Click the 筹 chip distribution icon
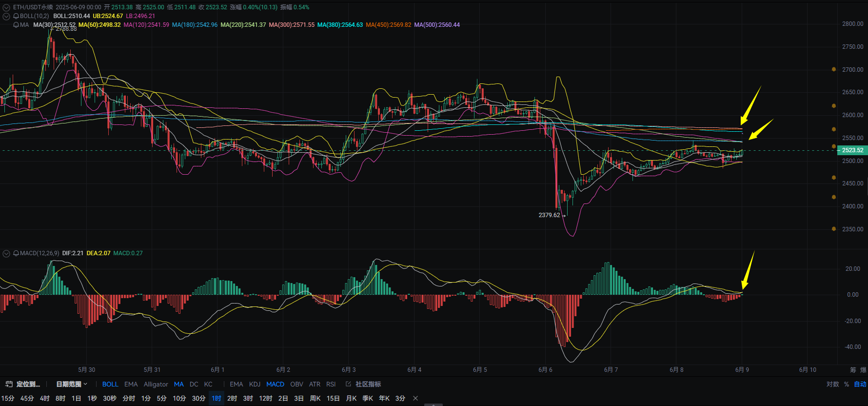868x406 pixels. point(853,370)
